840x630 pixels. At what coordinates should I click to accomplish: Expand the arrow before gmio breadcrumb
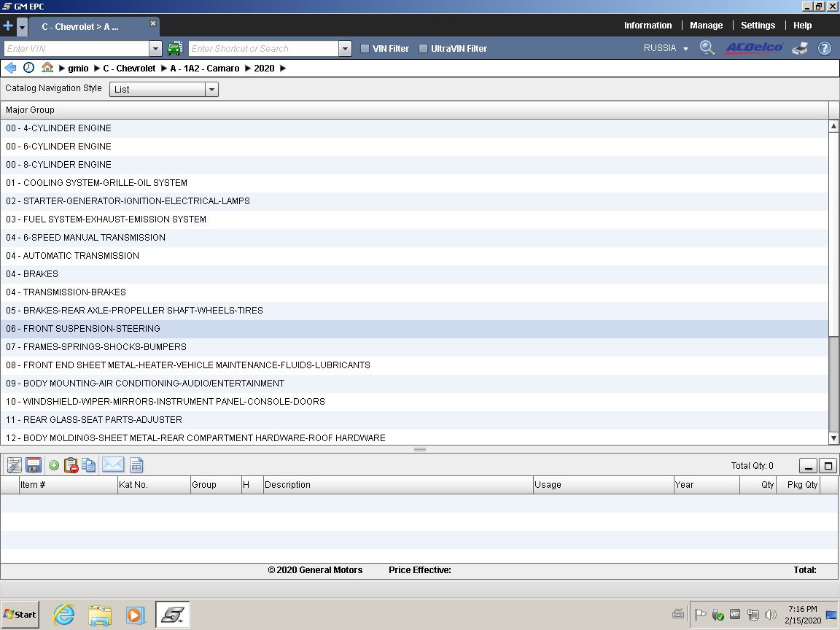(x=61, y=68)
